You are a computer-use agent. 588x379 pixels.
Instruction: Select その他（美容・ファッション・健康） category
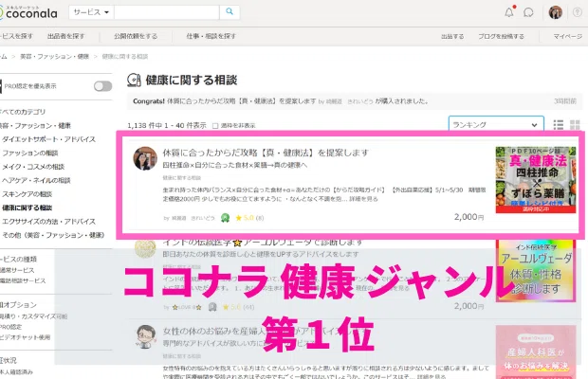tap(53, 235)
